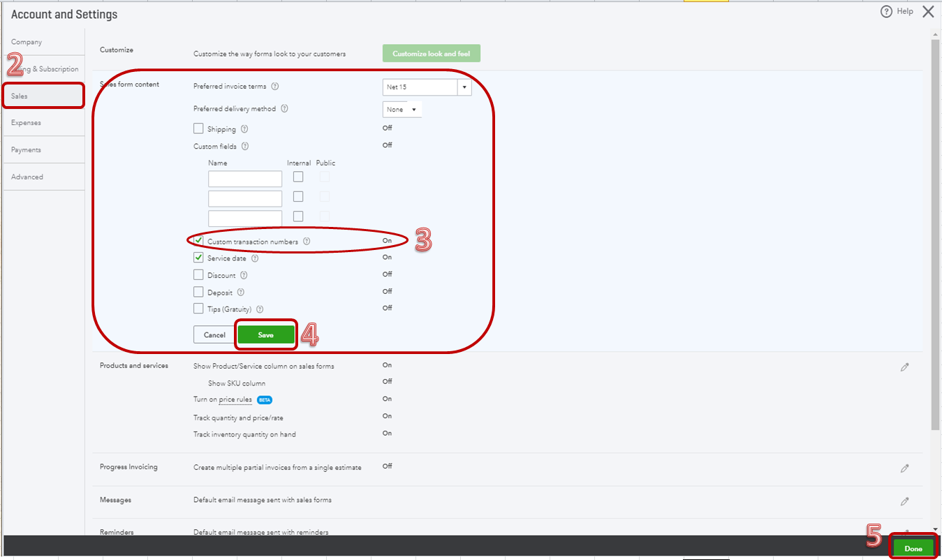The image size is (942, 560).
Task: Click the first custom field Name input
Action: pyautogui.click(x=245, y=179)
